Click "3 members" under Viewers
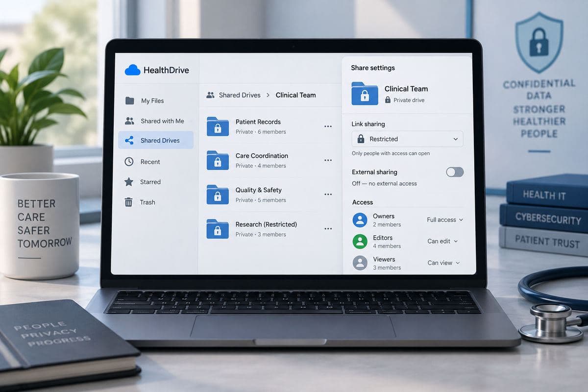Image resolution: width=588 pixels, height=392 pixels. (387, 268)
